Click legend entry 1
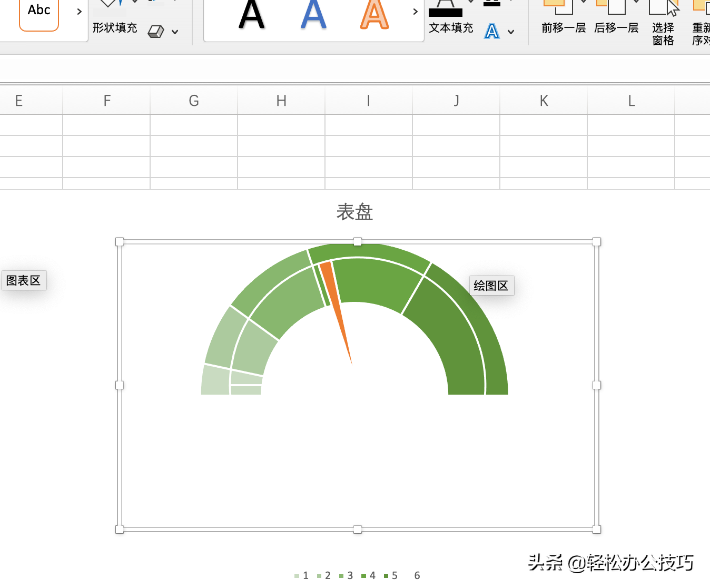The image size is (710, 588). pos(302,575)
